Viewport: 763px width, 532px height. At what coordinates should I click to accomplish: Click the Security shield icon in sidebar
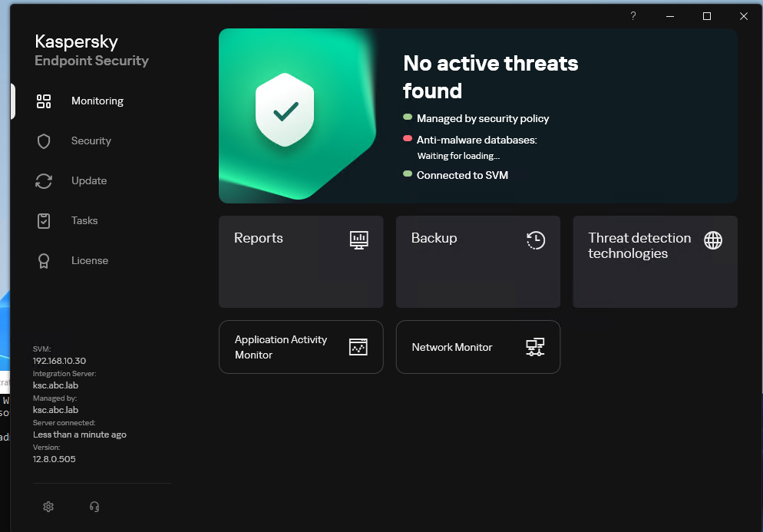44,141
